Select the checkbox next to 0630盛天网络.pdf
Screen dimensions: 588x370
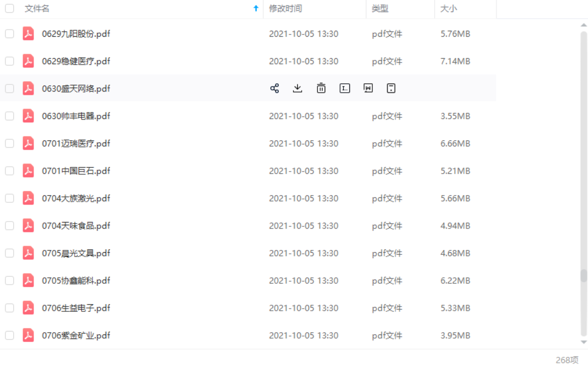pos(10,88)
